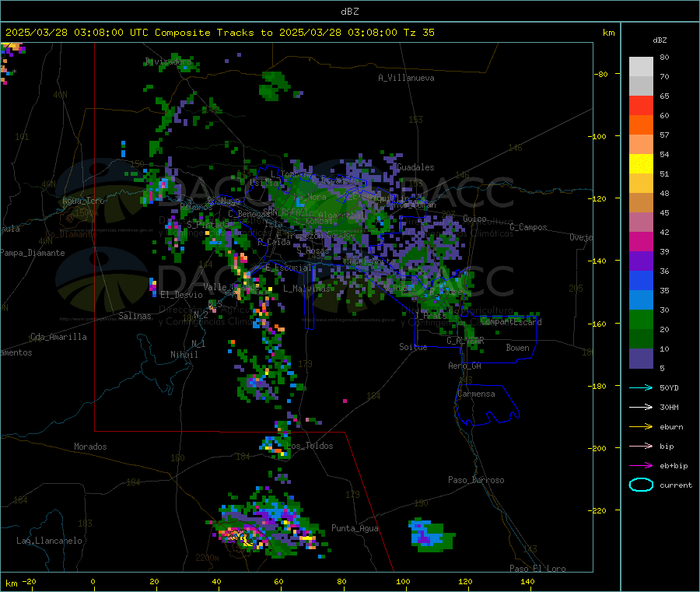This screenshot has height=592, width=700.
Task: Click the Carmensa map label
Action: [476, 394]
